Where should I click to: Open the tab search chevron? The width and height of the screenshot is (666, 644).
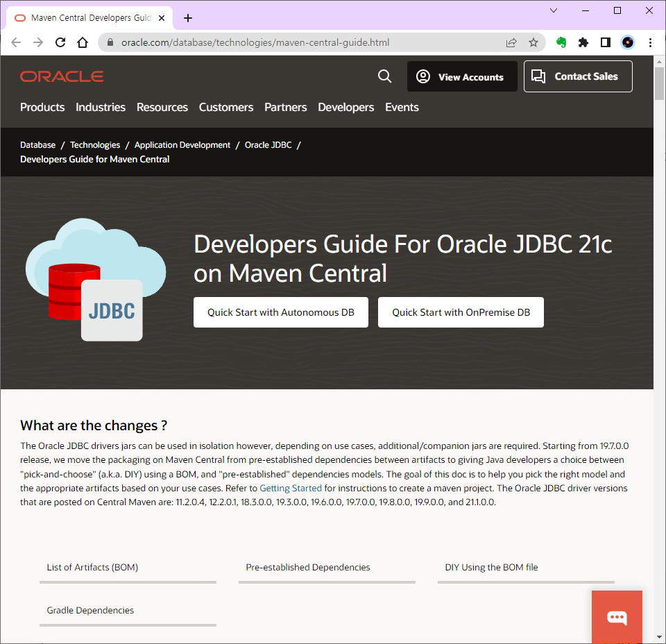coord(554,10)
